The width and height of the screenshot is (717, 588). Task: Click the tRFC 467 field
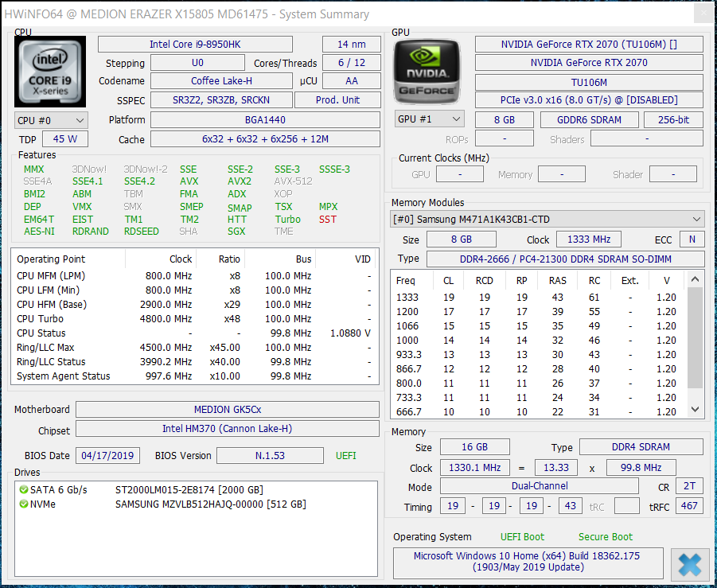690,506
